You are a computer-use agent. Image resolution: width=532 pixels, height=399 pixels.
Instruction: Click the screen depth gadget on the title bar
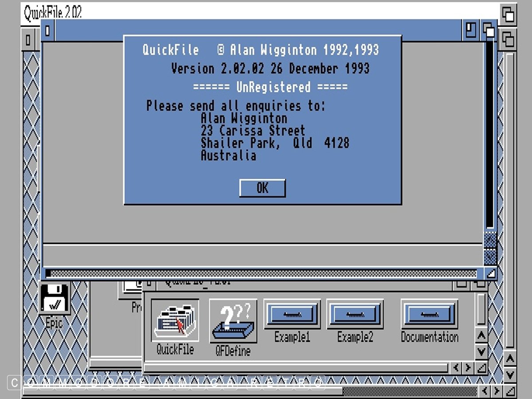[x=508, y=14]
